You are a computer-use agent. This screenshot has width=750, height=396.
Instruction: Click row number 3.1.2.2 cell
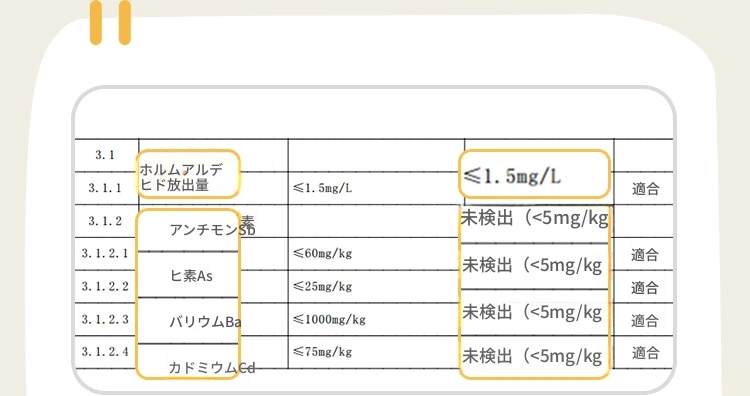tap(105, 286)
